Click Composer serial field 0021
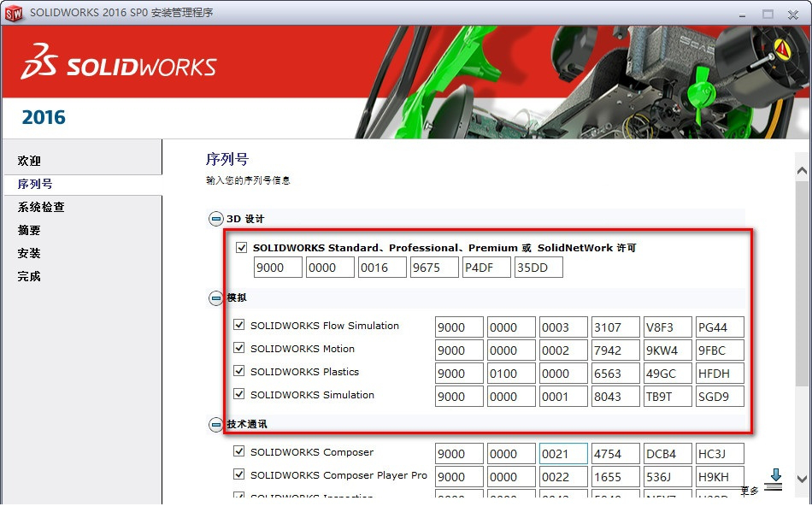Image resolution: width=812 pixels, height=524 pixels. [x=563, y=454]
